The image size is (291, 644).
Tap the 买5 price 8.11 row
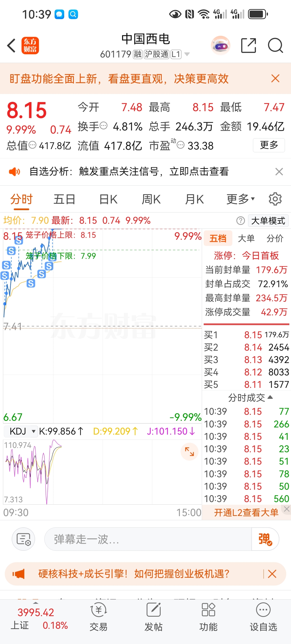tap(246, 384)
